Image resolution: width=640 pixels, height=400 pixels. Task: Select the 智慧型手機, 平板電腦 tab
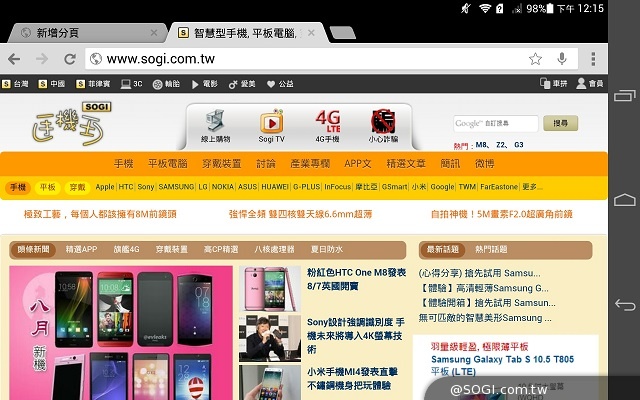point(245,33)
